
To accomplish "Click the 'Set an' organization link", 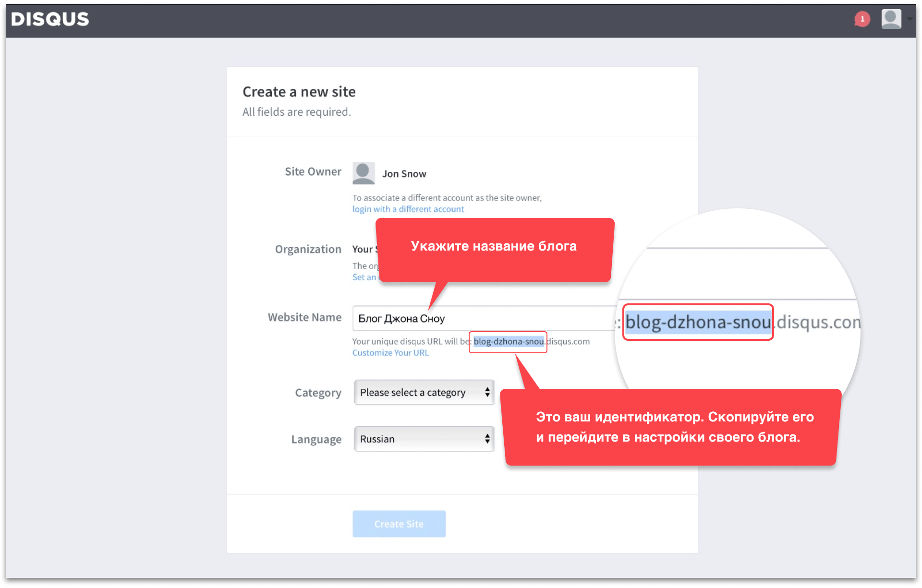I will click(364, 277).
